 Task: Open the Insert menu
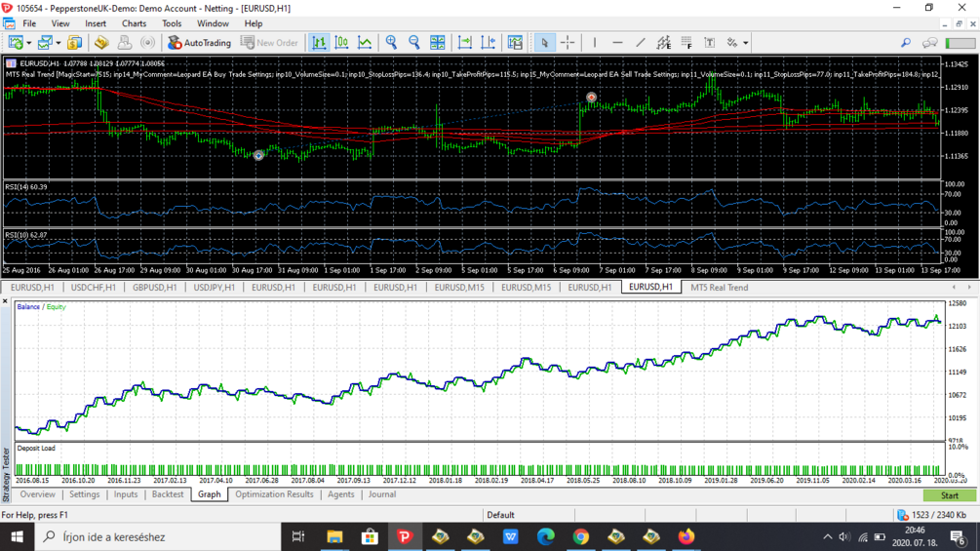coord(96,23)
